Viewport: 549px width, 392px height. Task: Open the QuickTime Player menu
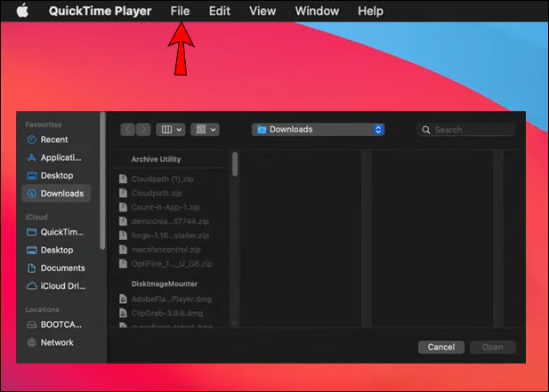click(100, 11)
